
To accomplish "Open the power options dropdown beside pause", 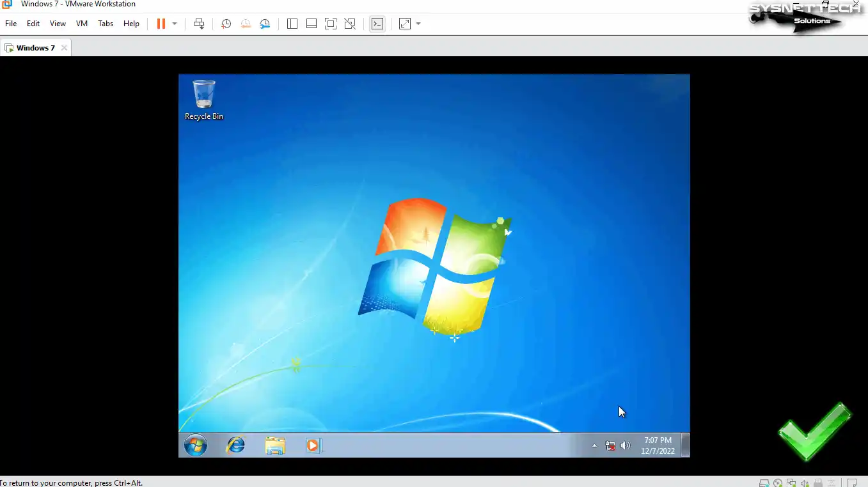I will [175, 24].
